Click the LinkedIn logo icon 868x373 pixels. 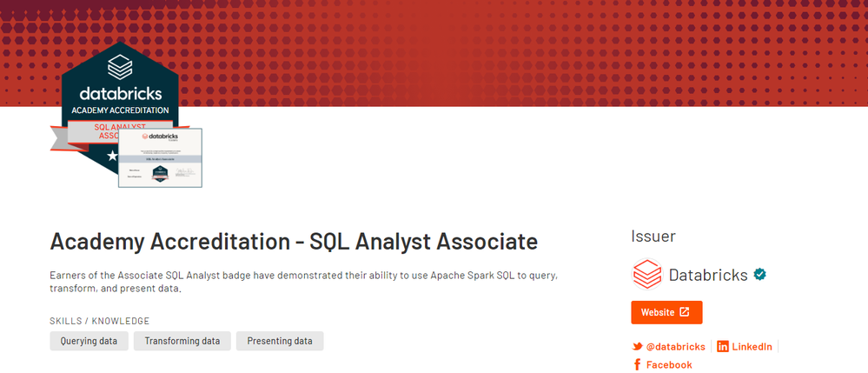(723, 347)
